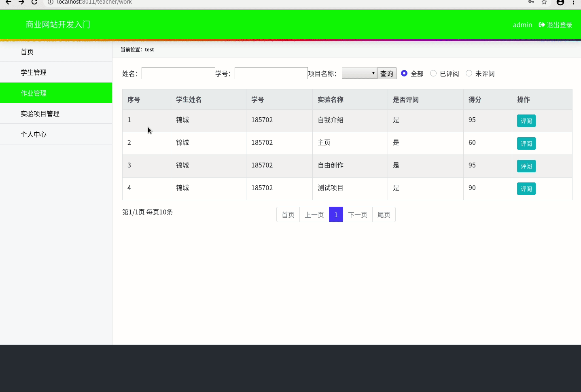Image resolution: width=581 pixels, height=392 pixels.
Task: Open the bookmark star in the address bar
Action: pos(543,2)
